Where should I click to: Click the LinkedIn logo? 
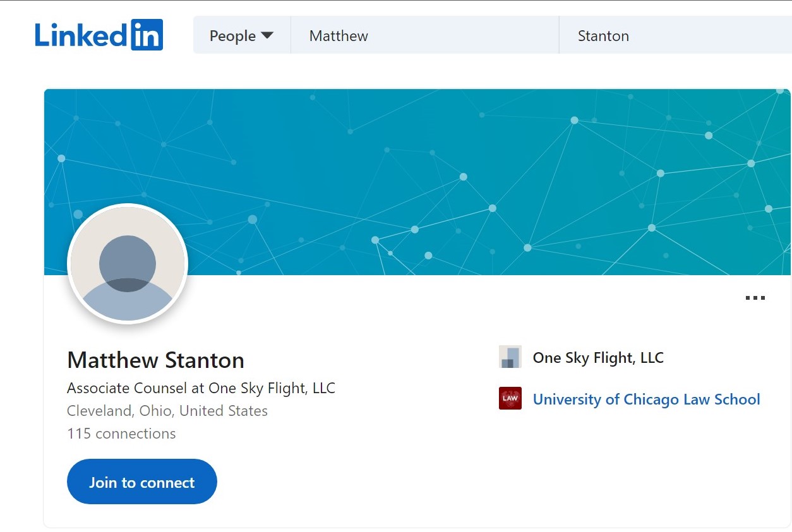point(99,35)
